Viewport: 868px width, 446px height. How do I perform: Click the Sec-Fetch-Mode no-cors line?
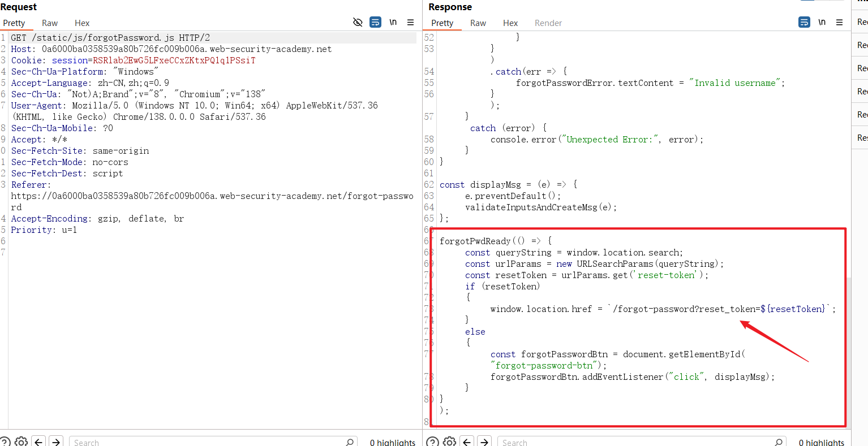70,162
